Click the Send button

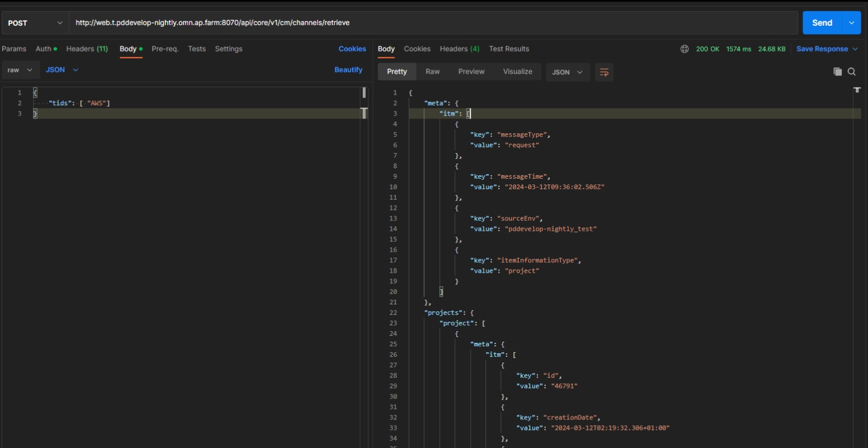[821, 23]
